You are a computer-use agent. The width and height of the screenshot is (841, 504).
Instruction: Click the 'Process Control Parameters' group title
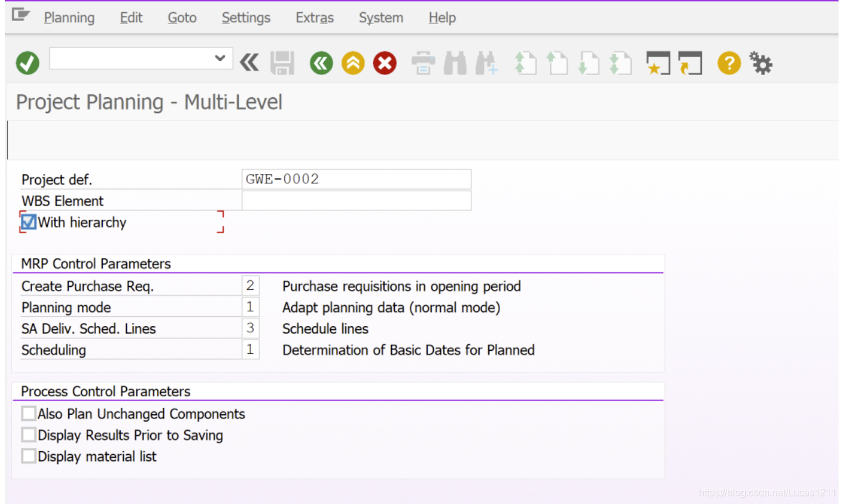106,391
